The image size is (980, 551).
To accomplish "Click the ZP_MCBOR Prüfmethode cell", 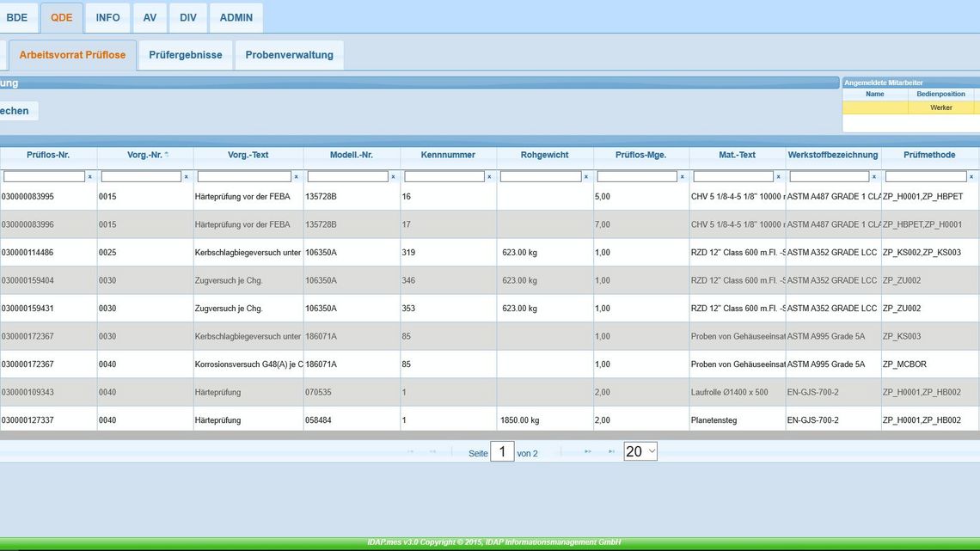I will tap(930, 364).
